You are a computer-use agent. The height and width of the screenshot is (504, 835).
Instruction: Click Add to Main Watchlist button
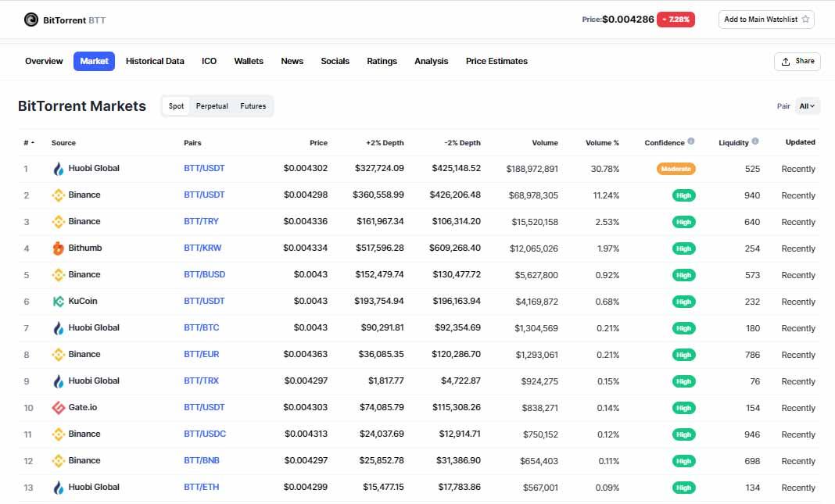point(766,20)
